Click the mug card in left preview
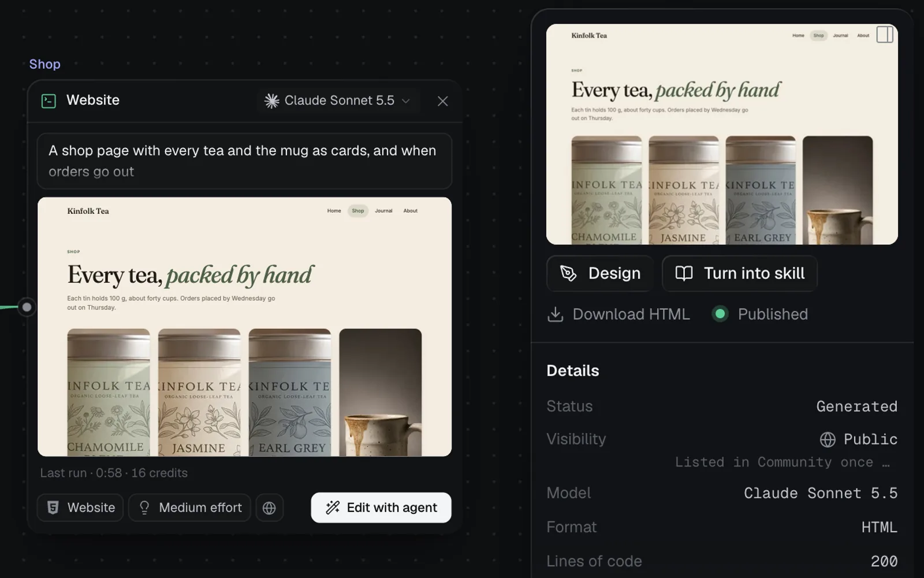This screenshot has width=924, height=578. [381, 392]
